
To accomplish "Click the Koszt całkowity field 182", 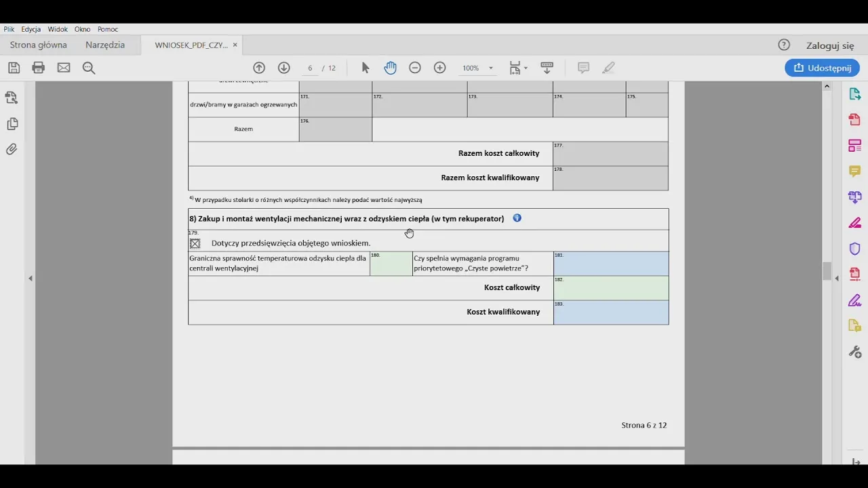I will coord(611,289).
